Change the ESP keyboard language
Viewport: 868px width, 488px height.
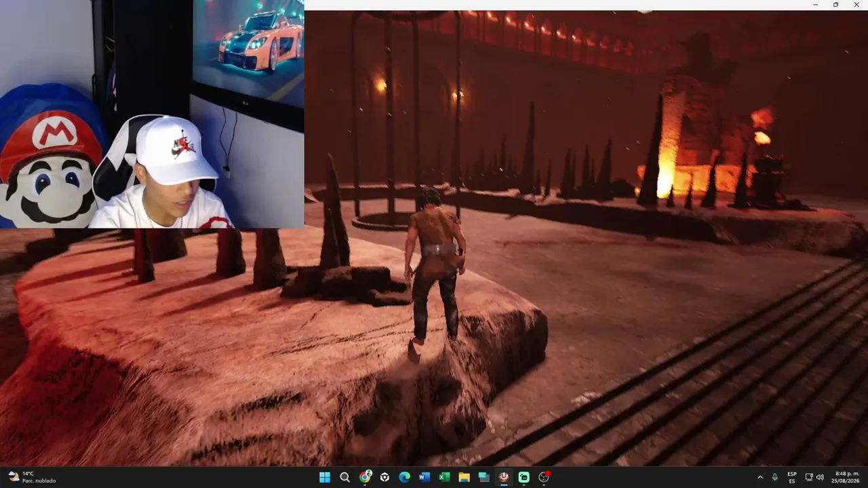pos(792,477)
